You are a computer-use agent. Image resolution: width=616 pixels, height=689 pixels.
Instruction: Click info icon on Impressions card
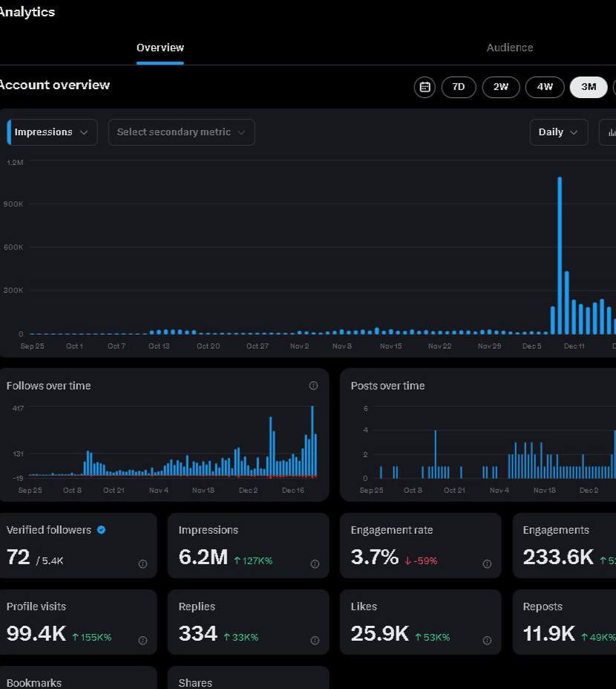pos(315,564)
